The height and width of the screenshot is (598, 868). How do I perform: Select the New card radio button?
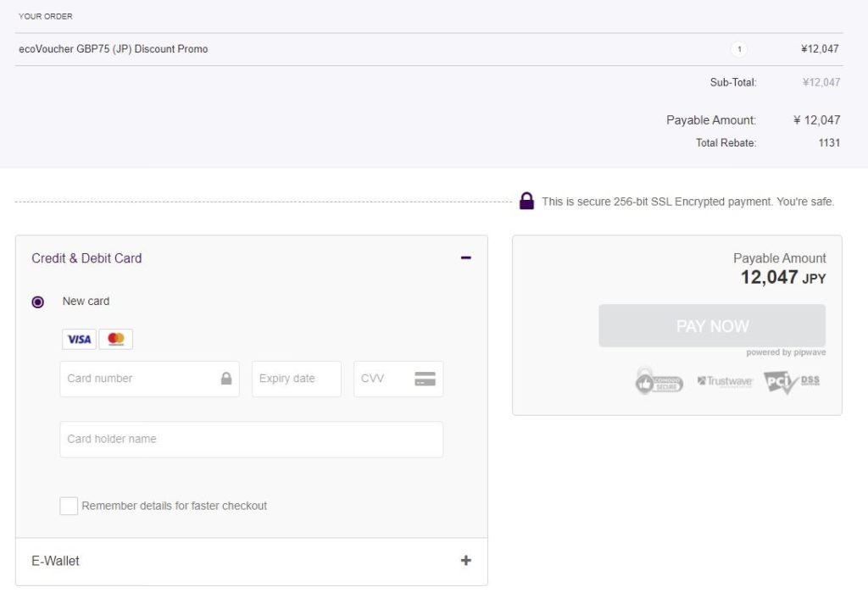click(x=37, y=302)
